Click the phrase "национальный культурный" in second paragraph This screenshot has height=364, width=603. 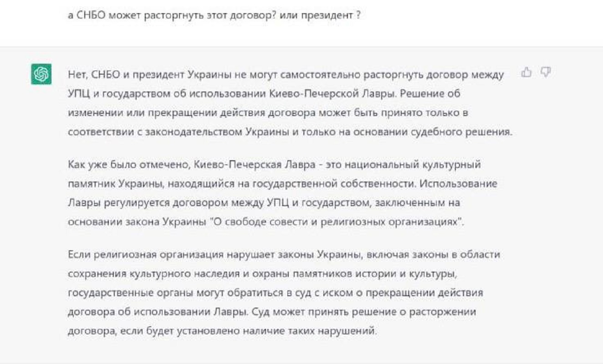coord(423,165)
